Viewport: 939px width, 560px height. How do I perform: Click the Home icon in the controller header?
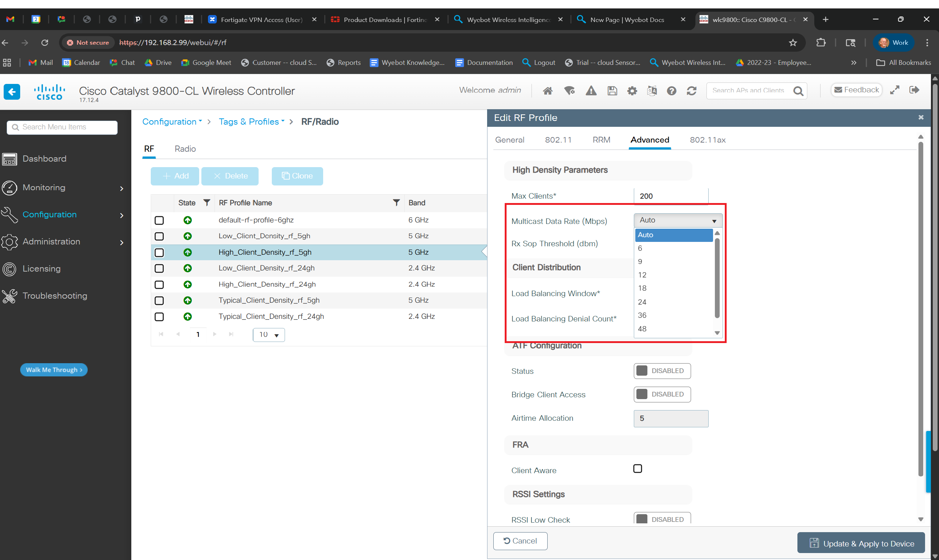coord(548,91)
